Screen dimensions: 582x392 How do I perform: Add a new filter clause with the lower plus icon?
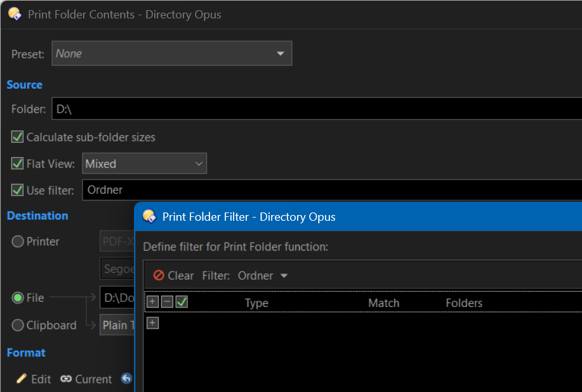click(152, 323)
